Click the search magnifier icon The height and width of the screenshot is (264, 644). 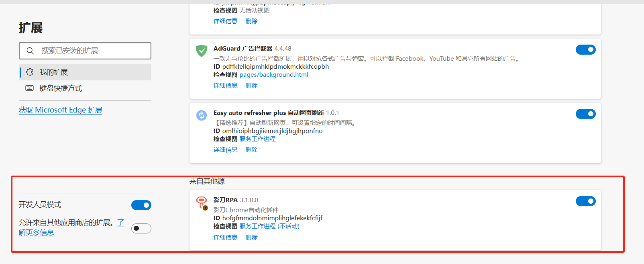click(x=30, y=51)
